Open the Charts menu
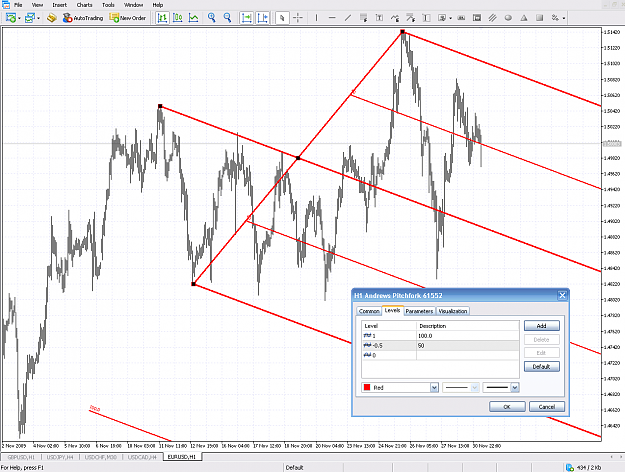This screenshot has height=472, width=625. (84, 5)
